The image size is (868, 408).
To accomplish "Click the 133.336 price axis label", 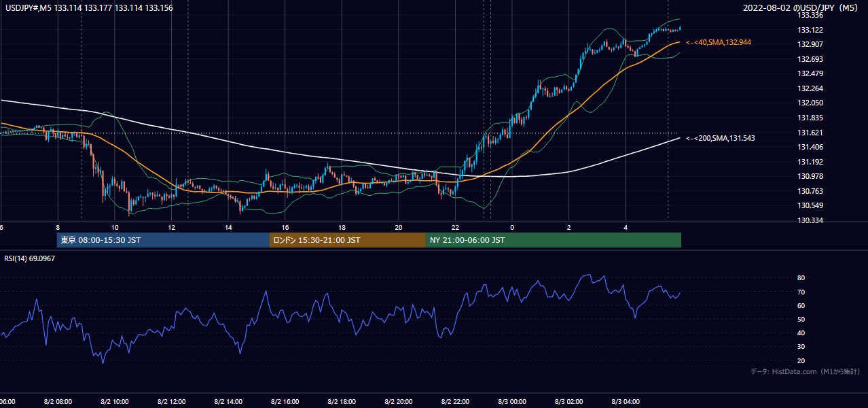I will pos(810,15).
